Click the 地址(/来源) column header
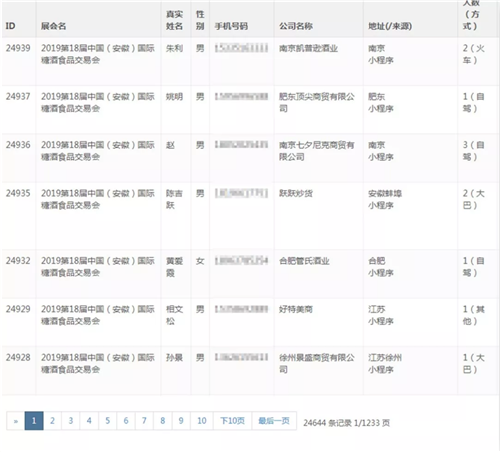This screenshot has height=452, width=500. tap(390, 26)
